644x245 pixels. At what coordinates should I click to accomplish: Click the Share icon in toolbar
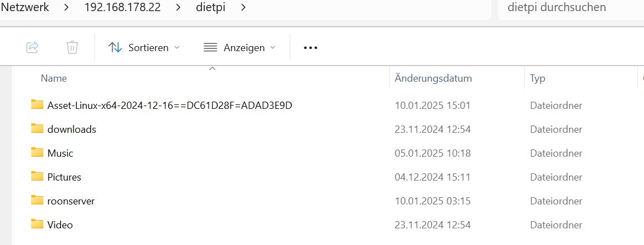32,47
